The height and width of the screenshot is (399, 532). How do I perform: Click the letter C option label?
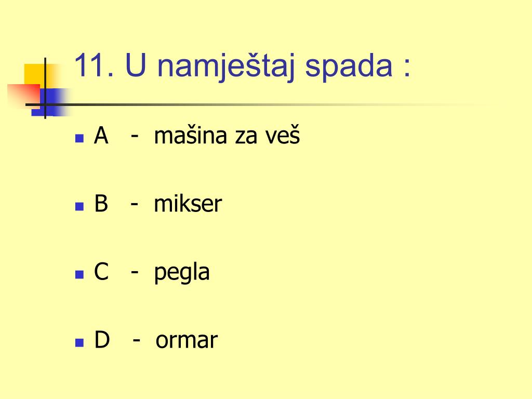[x=101, y=271]
